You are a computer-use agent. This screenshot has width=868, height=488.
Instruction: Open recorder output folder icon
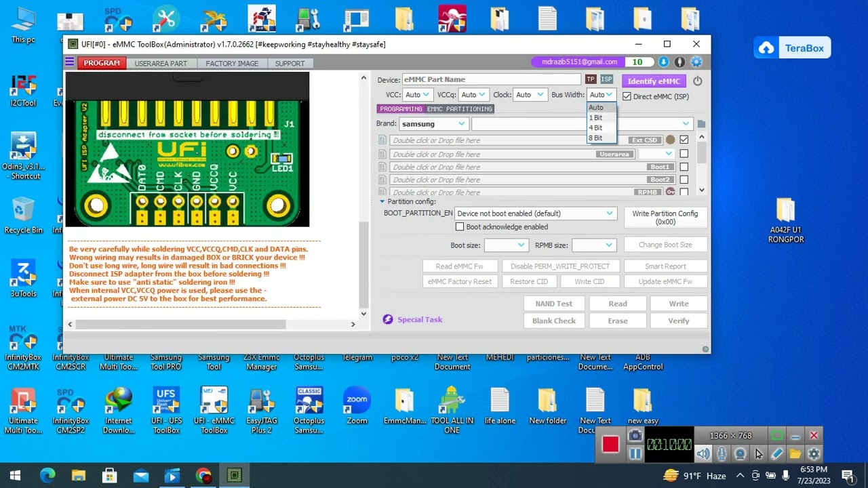pos(795,454)
